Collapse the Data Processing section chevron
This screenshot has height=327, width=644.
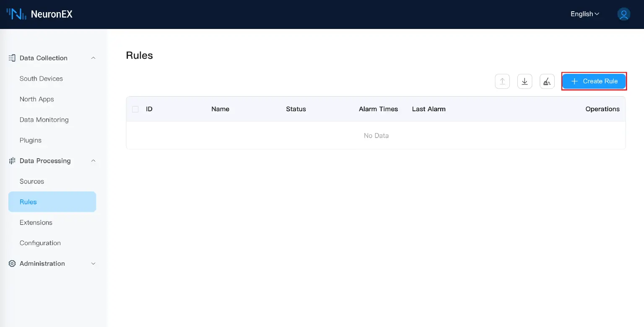[x=93, y=161]
